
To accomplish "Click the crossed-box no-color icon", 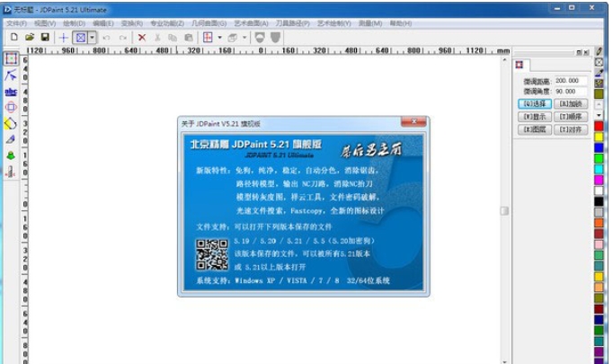I will [599, 62].
